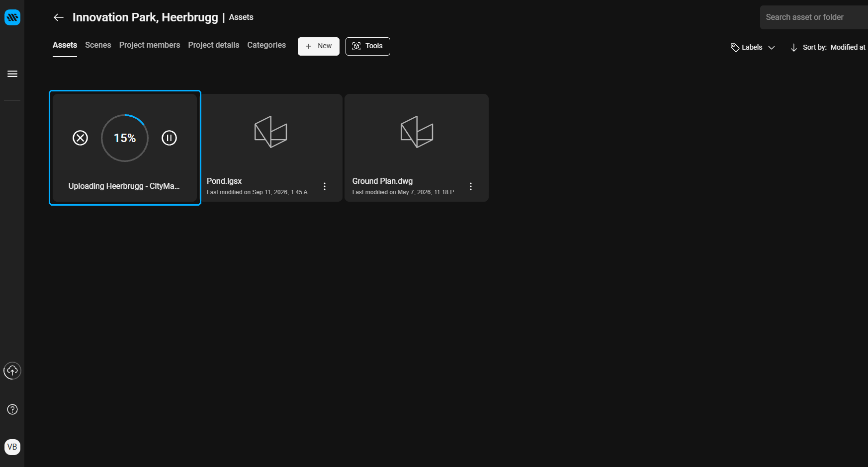Image resolution: width=868 pixels, height=467 pixels.
Task: Pause the upload in progress
Action: [x=169, y=138]
